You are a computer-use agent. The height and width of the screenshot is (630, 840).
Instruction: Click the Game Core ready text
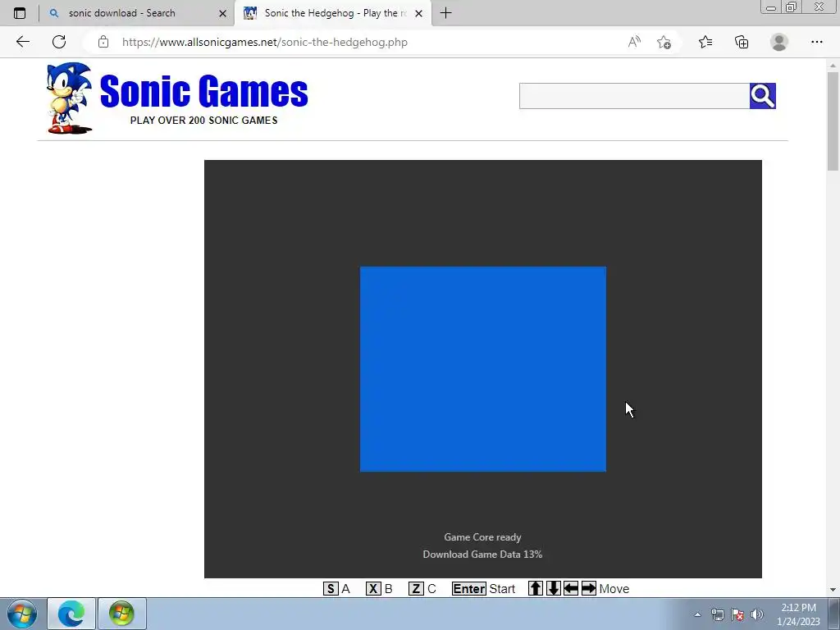[x=482, y=537]
